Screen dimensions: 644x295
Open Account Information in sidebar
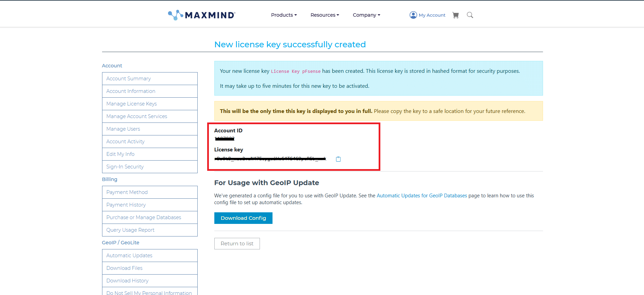150,91
